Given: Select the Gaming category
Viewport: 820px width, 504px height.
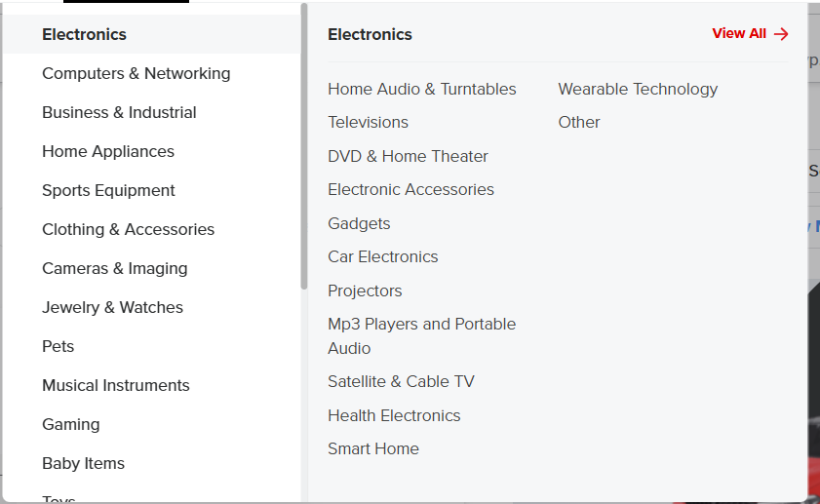Looking at the screenshot, I should point(70,424).
